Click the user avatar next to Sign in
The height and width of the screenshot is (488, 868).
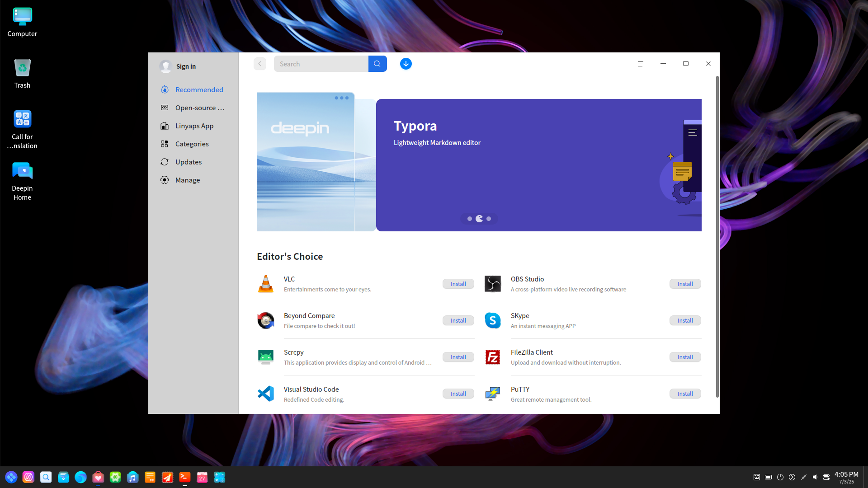click(x=166, y=66)
